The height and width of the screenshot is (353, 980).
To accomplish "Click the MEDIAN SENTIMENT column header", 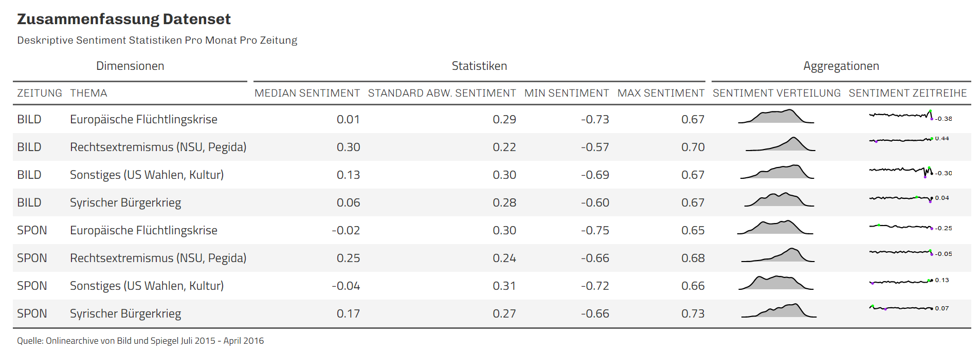I will tap(307, 93).
